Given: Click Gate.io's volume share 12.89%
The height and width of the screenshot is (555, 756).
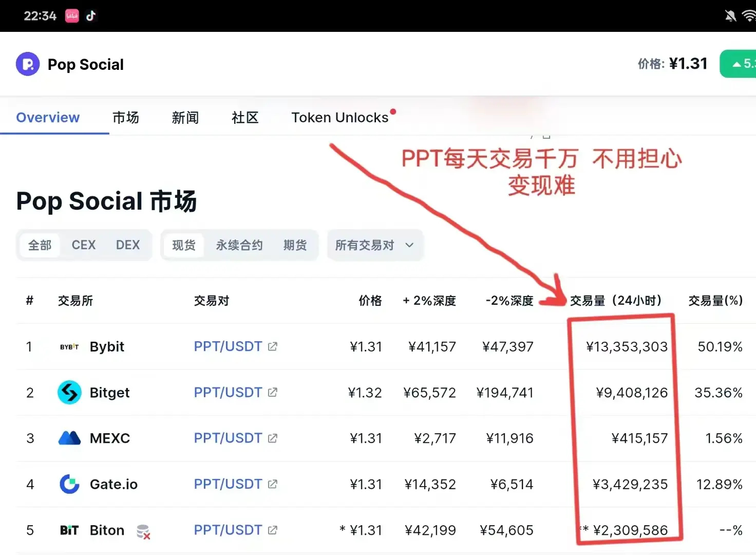Looking at the screenshot, I should click(x=720, y=484).
